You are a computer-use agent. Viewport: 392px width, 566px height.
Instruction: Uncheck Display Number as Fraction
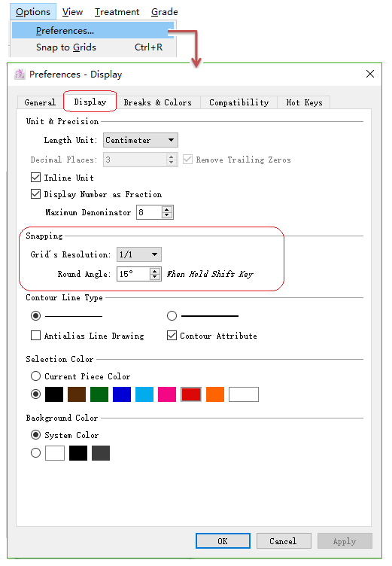(35, 194)
